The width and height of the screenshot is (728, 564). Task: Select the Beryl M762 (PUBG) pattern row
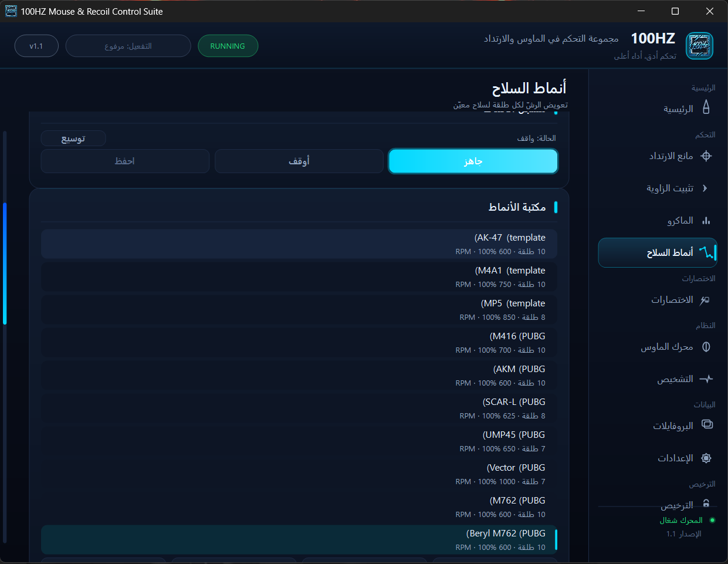click(x=299, y=540)
